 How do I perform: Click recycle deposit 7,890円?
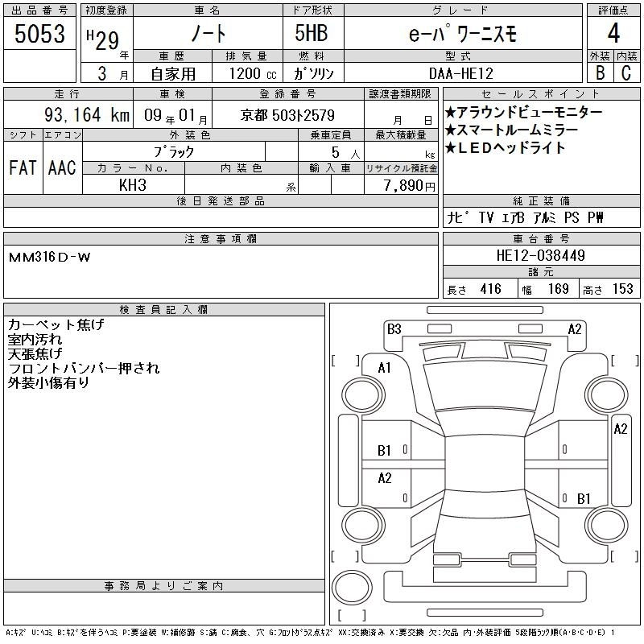tap(409, 186)
